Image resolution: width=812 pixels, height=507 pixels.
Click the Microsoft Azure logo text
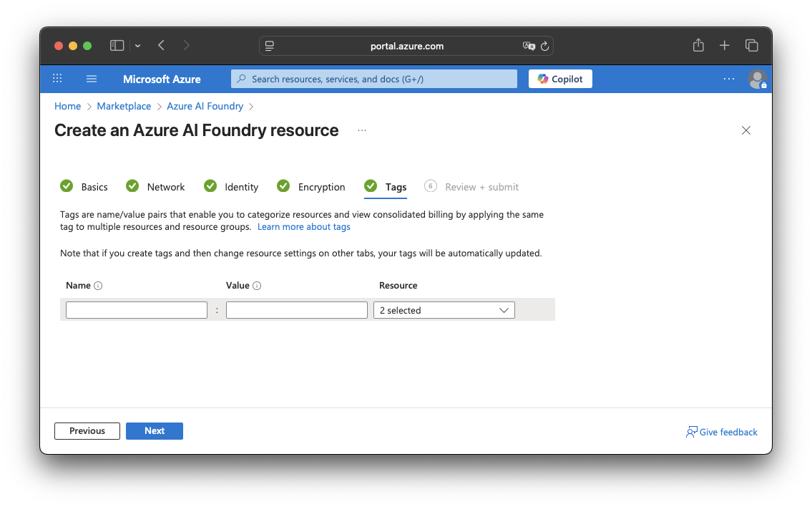[162, 79]
